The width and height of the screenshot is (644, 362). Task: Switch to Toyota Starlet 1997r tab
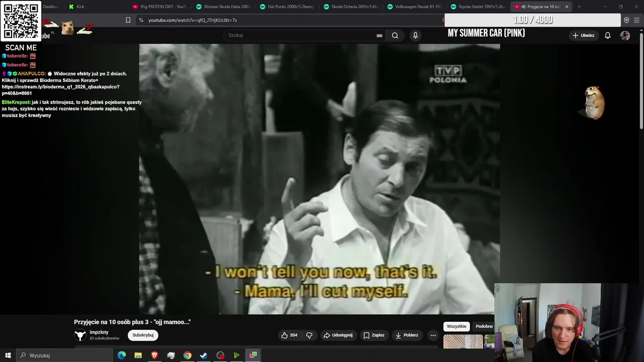pos(479,7)
